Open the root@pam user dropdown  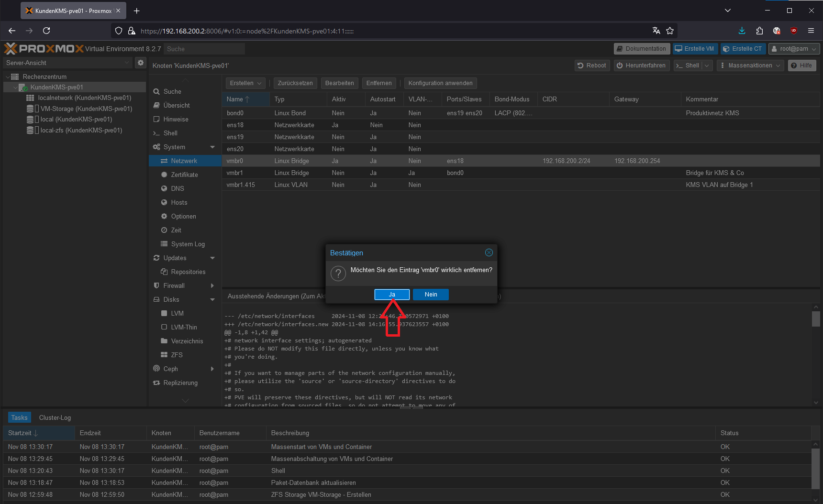point(794,49)
